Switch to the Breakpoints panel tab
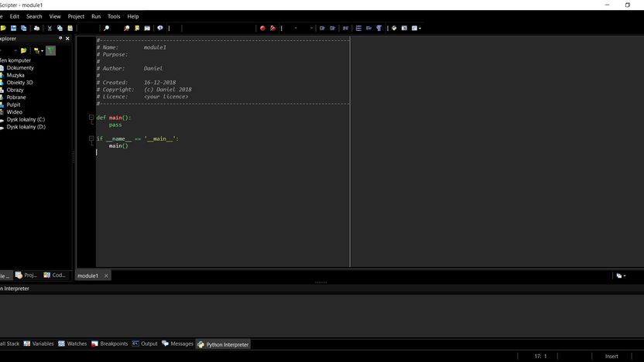The width and height of the screenshot is (644, 362). [110, 344]
